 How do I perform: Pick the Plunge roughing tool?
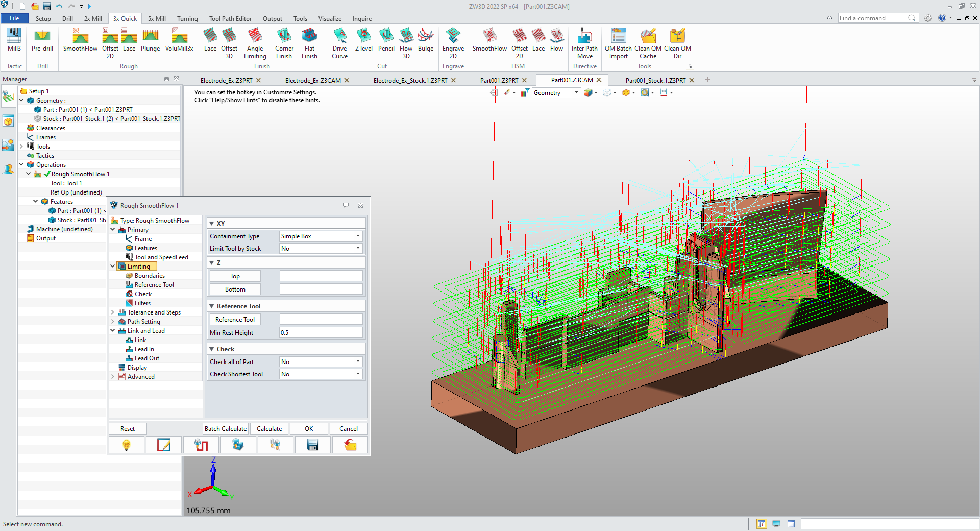pos(150,40)
